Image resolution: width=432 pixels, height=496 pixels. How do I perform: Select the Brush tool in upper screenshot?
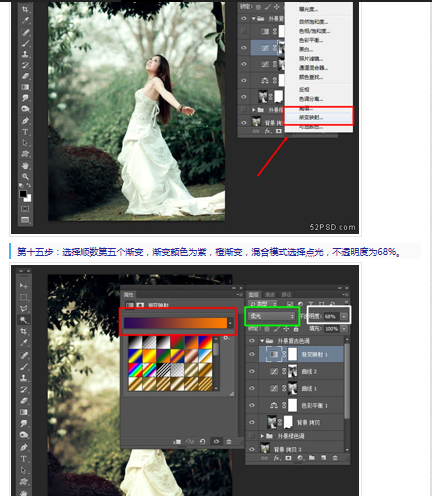tap(25, 43)
